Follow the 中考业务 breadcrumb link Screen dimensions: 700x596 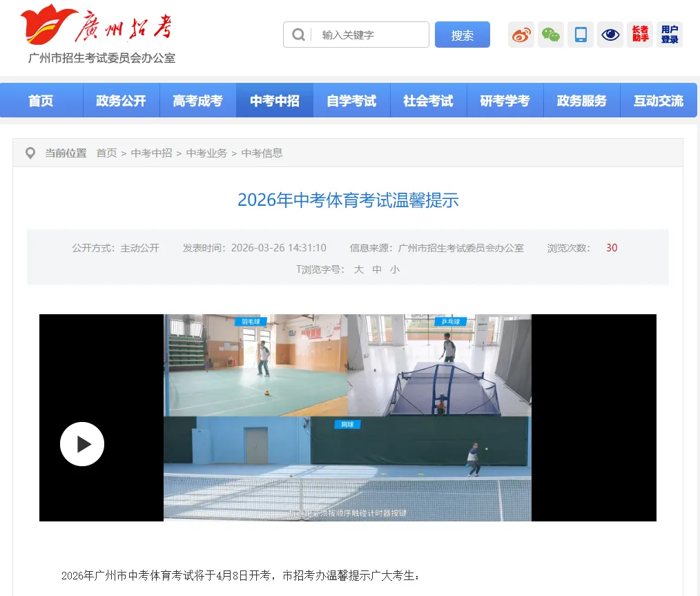pos(206,153)
